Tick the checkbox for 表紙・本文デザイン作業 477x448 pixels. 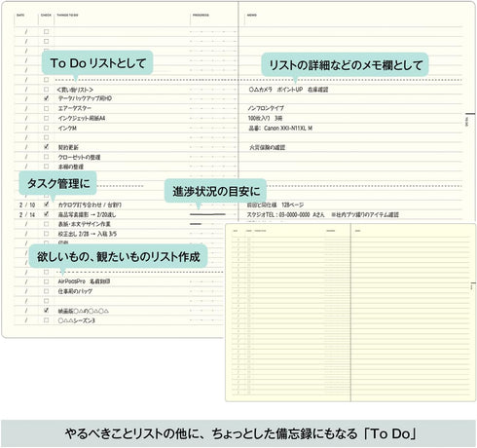click(46, 224)
